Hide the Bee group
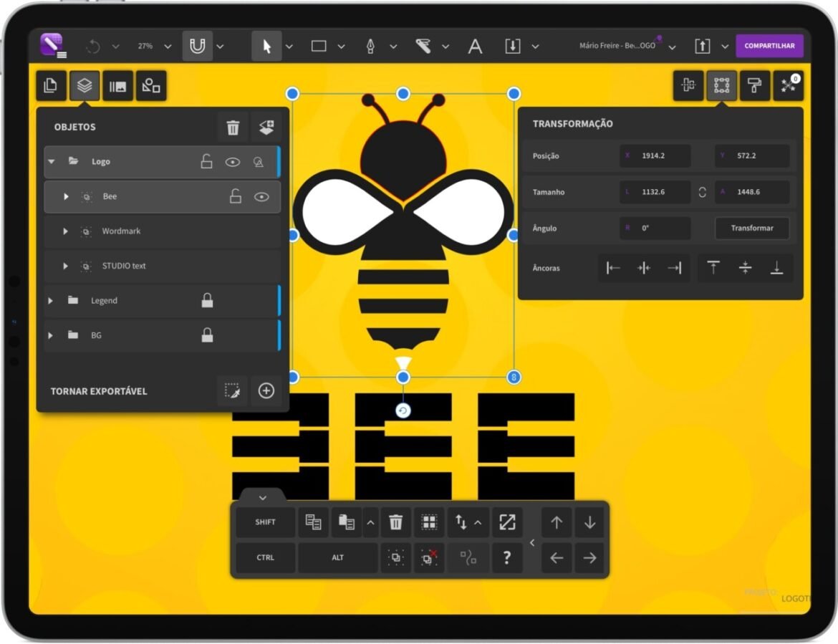838x644 pixels. point(261,197)
